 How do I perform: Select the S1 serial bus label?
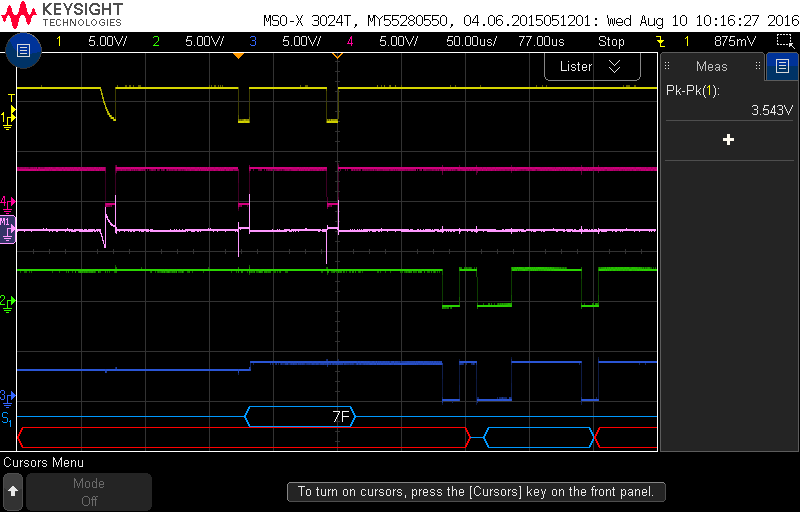click(x=7, y=419)
